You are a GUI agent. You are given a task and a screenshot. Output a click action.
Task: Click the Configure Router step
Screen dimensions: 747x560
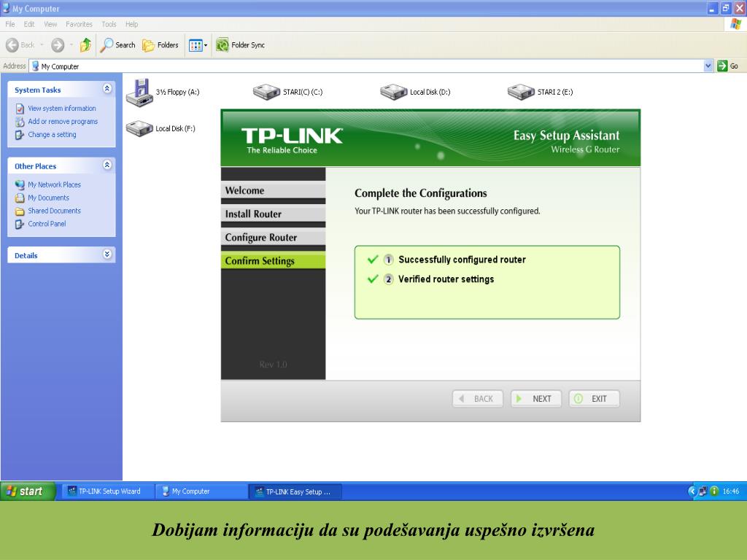(273, 237)
